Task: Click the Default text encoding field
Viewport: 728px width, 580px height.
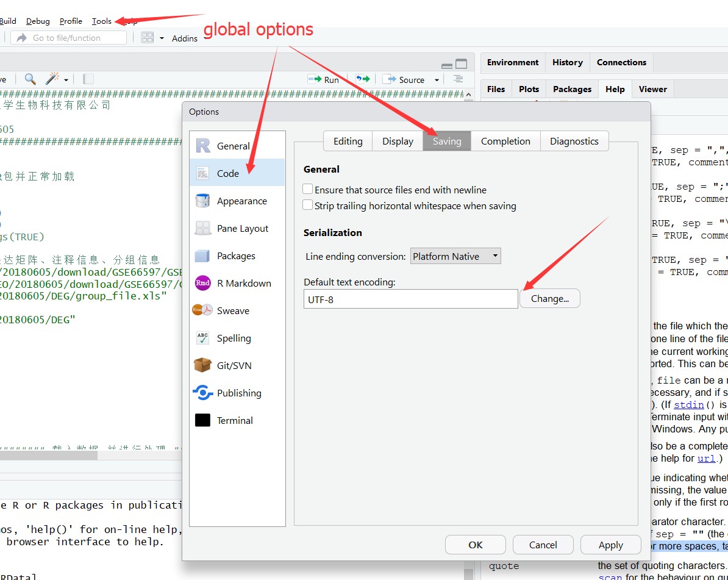Action: tap(410, 299)
